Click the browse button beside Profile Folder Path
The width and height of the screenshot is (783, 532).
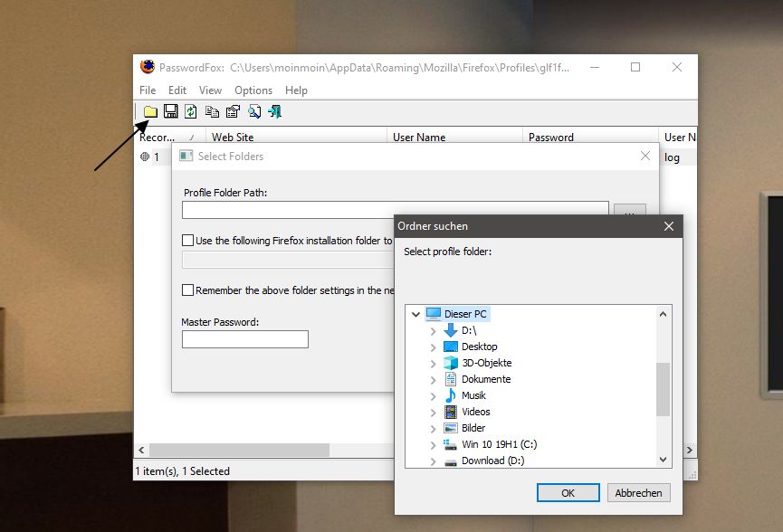tap(630, 210)
